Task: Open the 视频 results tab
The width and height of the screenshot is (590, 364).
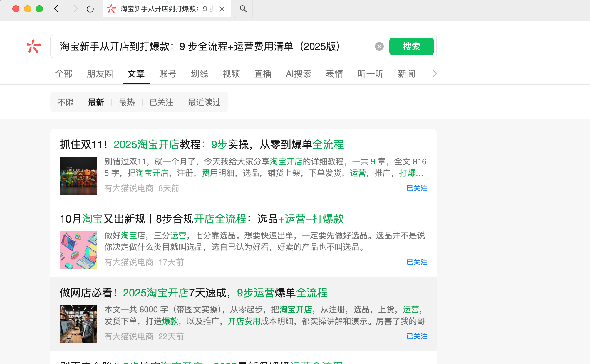Action: [231, 74]
